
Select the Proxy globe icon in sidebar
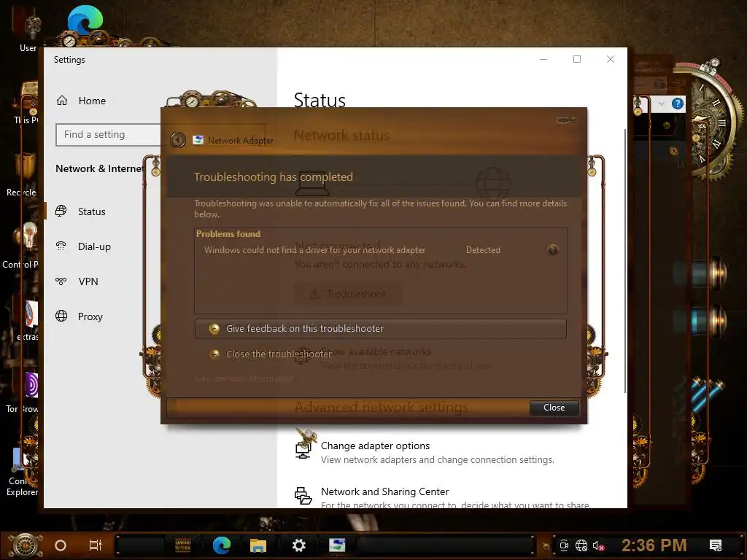click(61, 316)
